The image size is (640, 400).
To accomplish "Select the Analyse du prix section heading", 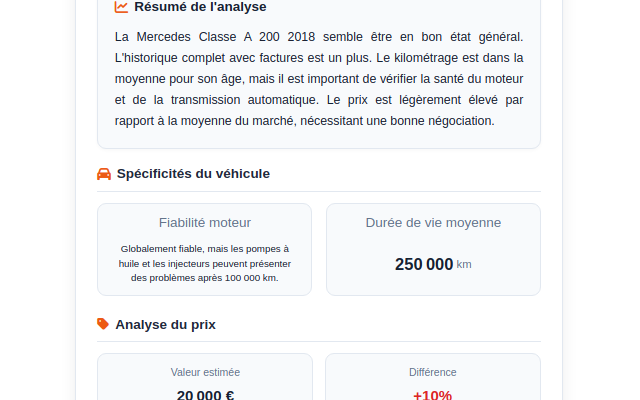I will (x=165, y=324).
